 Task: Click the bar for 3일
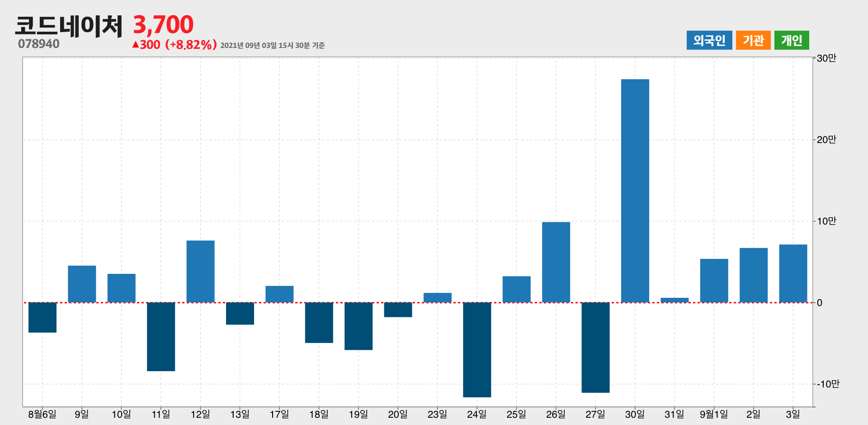point(793,273)
